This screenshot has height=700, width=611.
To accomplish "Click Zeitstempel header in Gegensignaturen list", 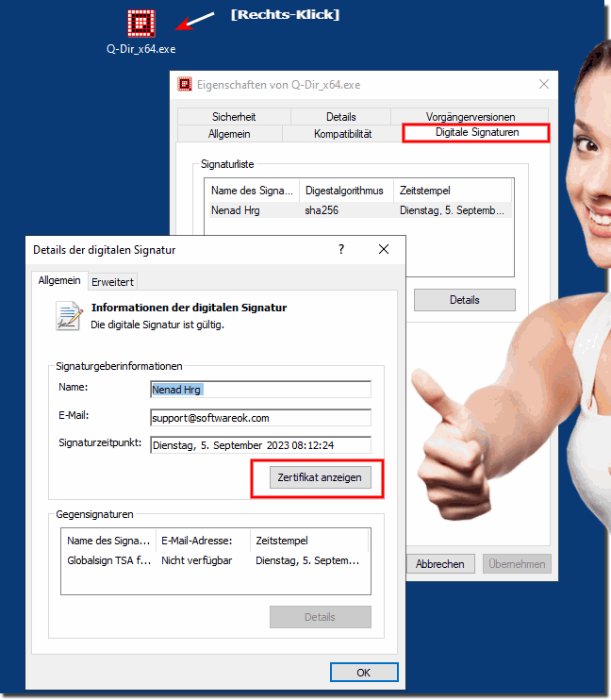I will pyautogui.click(x=309, y=541).
